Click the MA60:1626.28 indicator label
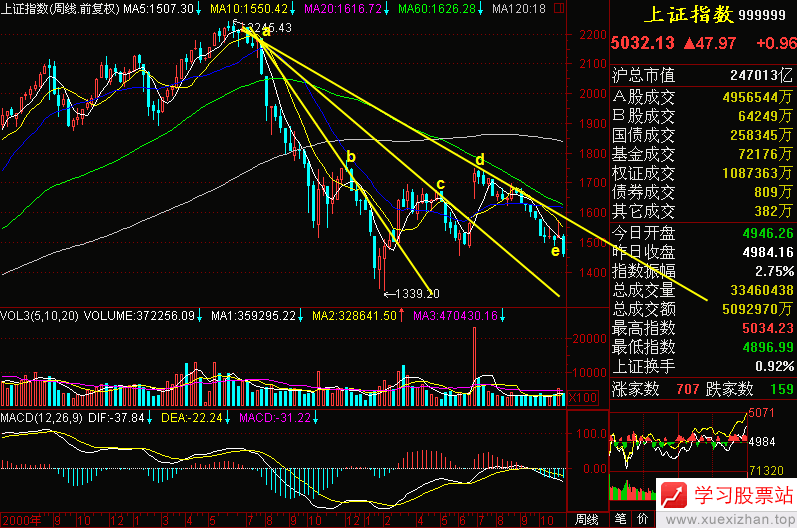 437,9
